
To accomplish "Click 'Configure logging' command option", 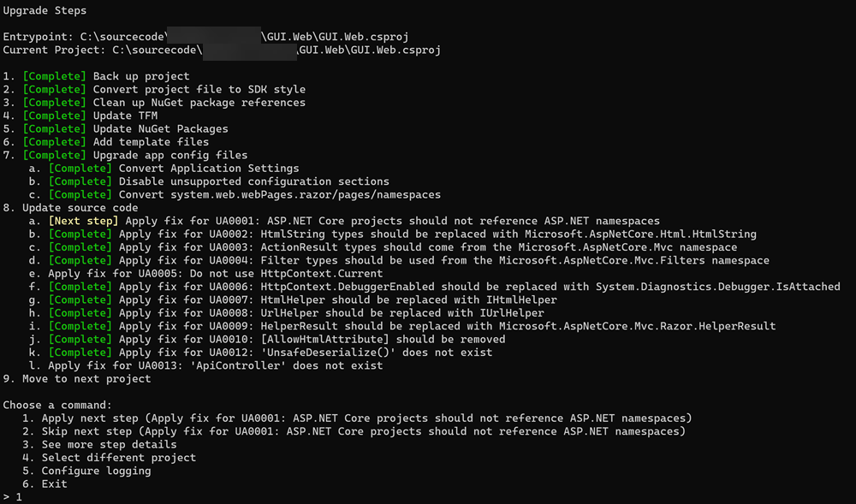I will pos(86,471).
